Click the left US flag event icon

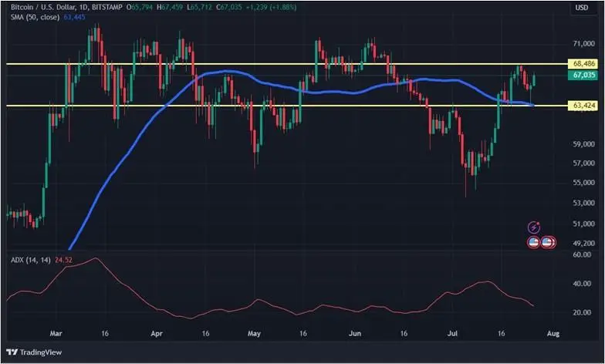(533, 242)
